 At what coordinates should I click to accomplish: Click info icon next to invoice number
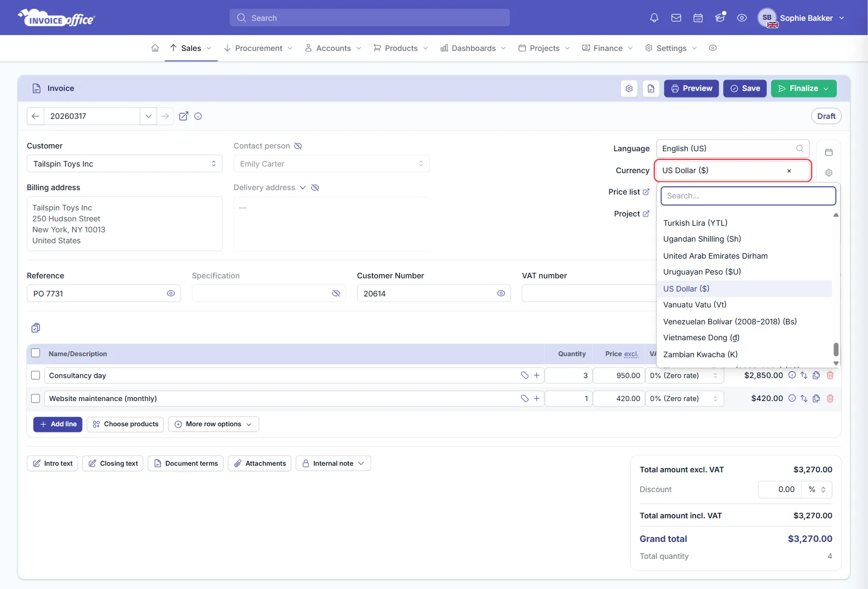coord(198,116)
